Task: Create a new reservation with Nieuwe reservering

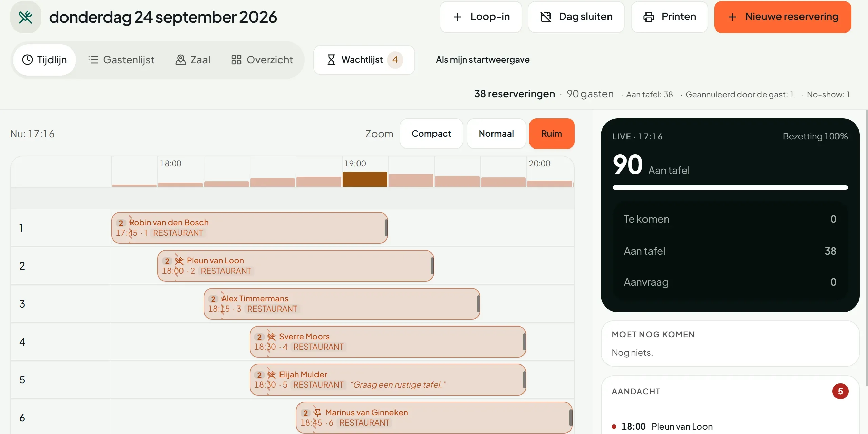Action: tap(783, 17)
